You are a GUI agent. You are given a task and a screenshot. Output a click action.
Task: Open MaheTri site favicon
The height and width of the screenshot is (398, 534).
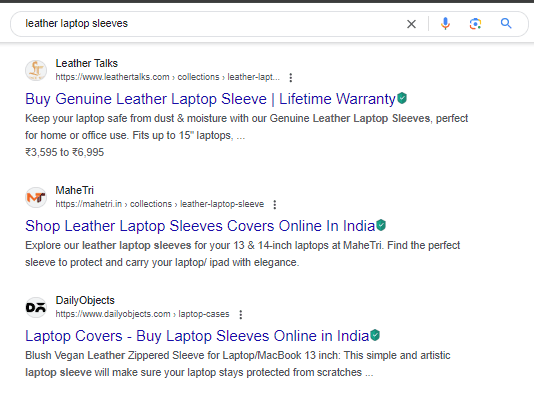click(x=36, y=197)
